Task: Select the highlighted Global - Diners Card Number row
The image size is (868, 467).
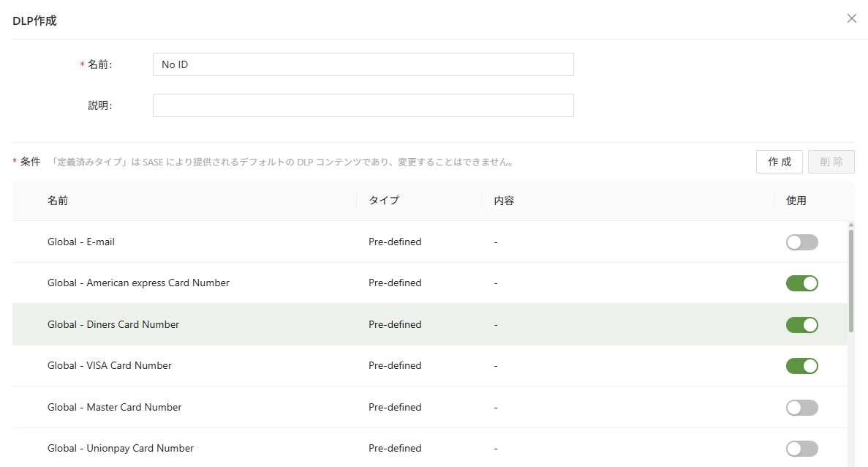Action: pos(293,324)
